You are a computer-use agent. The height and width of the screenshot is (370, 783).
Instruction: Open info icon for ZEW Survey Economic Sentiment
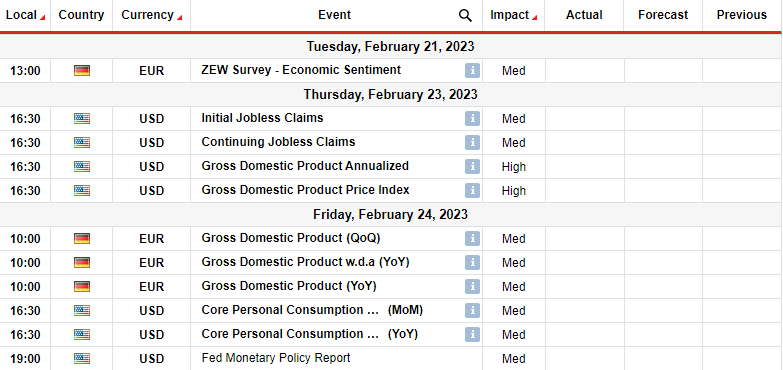tap(472, 70)
